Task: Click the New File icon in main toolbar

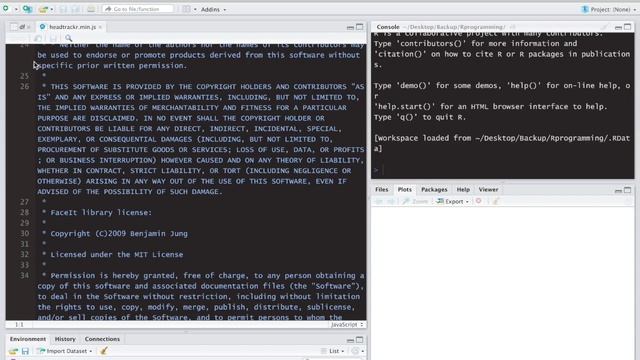Action: (x=6, y=8)
